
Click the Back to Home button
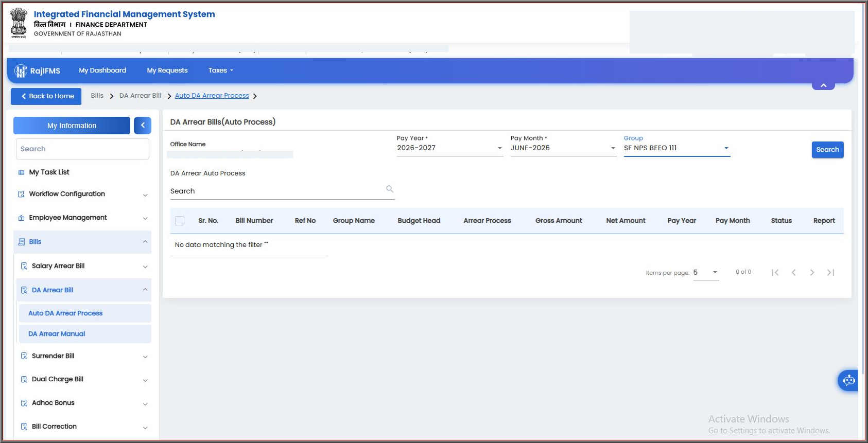coord(46,96)
